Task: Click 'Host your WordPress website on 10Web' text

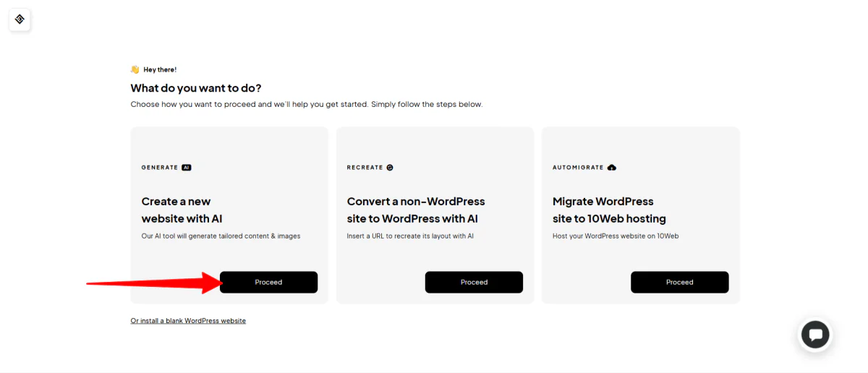Action: (616, 236)
